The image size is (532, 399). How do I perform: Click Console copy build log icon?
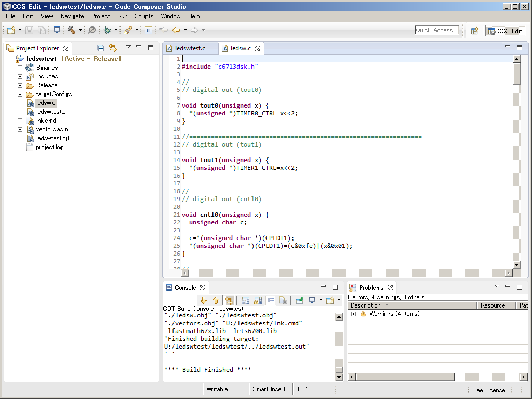[x=246, y=300]
